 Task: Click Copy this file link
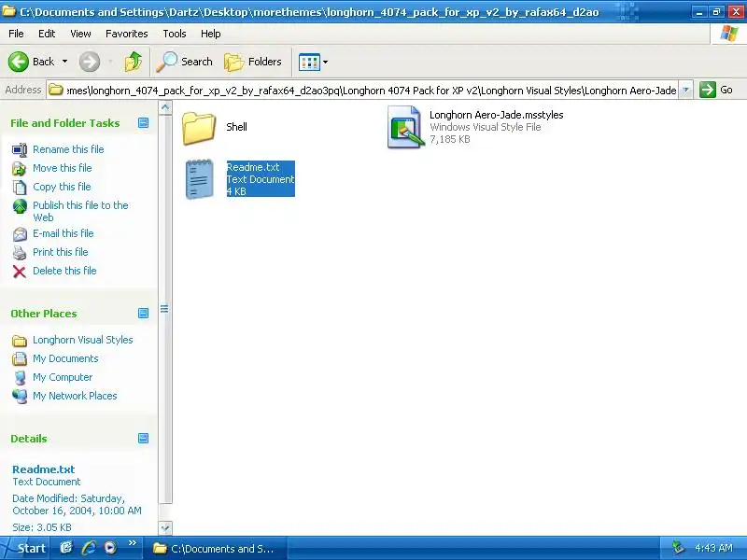click(x=62, y=186)
